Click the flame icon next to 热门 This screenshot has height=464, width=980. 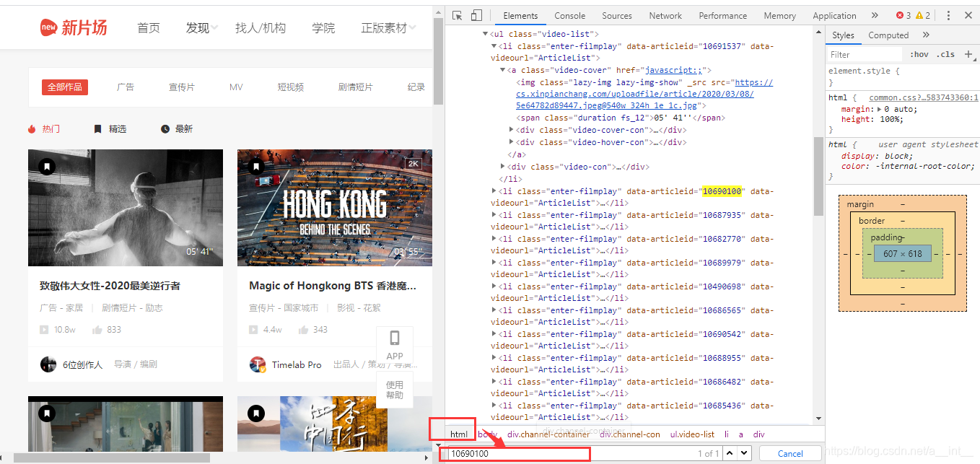pyautogui.click(x=32, y=128)
